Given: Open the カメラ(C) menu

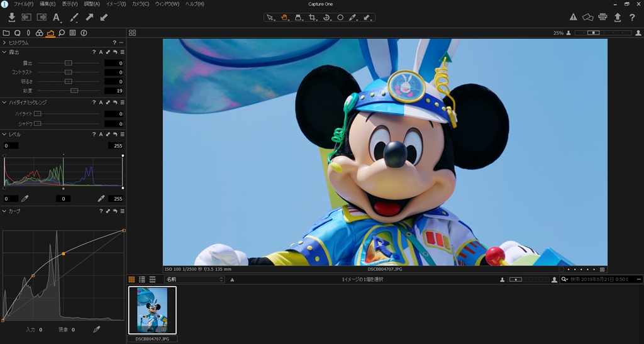Looking at the screenshot, I should 141,4.
